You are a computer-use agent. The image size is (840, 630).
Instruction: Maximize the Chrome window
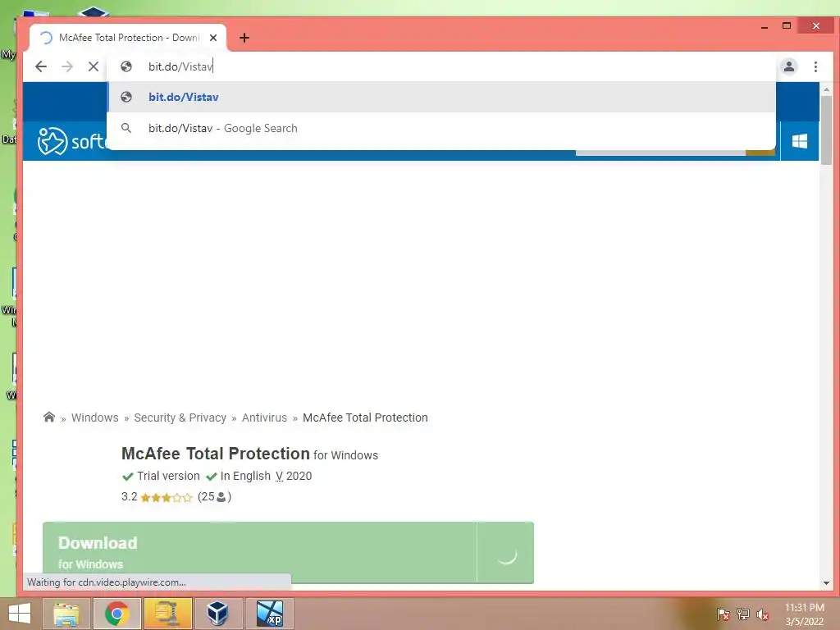tap(787, 25)
